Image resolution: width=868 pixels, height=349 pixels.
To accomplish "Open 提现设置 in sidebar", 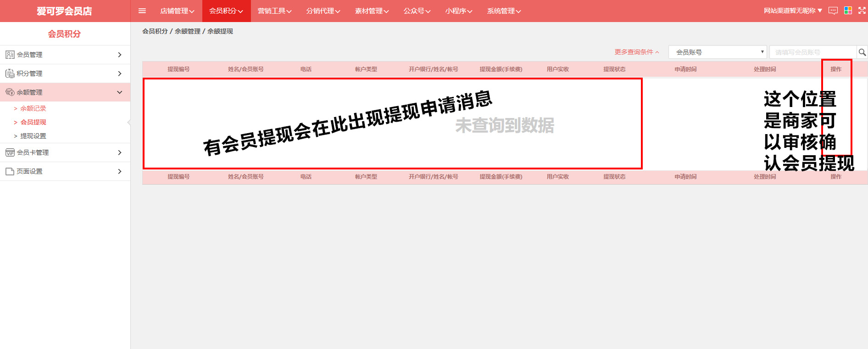I will tap(33, 136).
